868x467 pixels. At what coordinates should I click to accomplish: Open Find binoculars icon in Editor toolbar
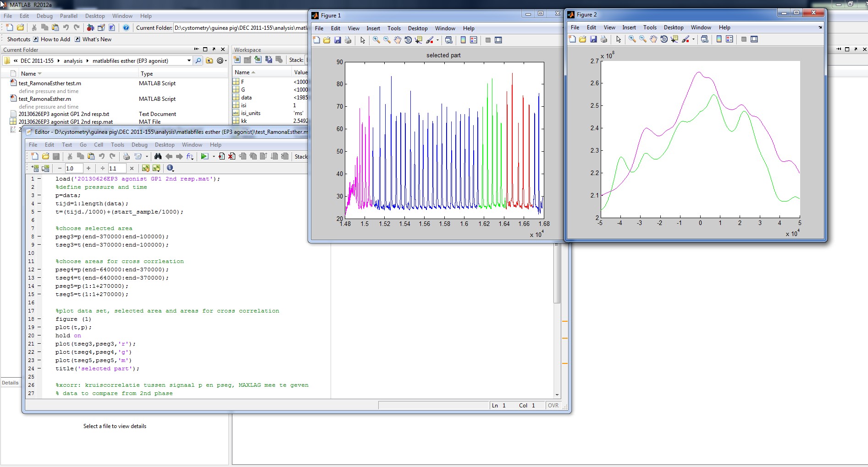click(x=158, y=157)
